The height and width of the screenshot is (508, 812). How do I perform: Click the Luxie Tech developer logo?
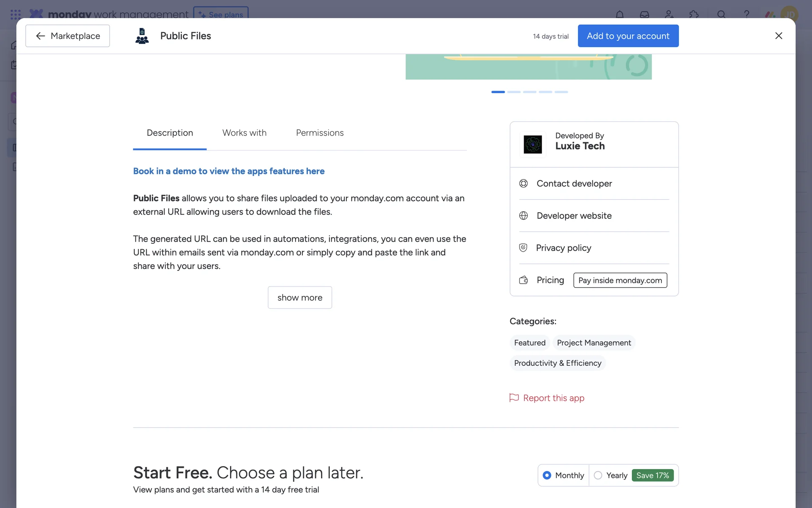[x=532, y=144]
